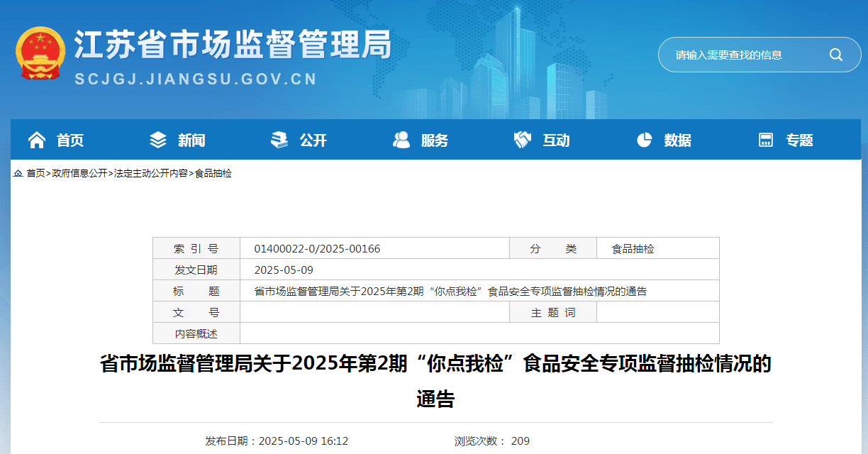Select index number 01400022-0/2025-00166

tap(317, 249)
